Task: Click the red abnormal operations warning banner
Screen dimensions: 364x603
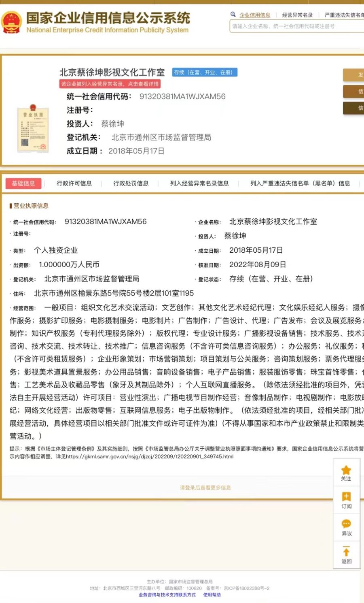Action: pos(110,84)
